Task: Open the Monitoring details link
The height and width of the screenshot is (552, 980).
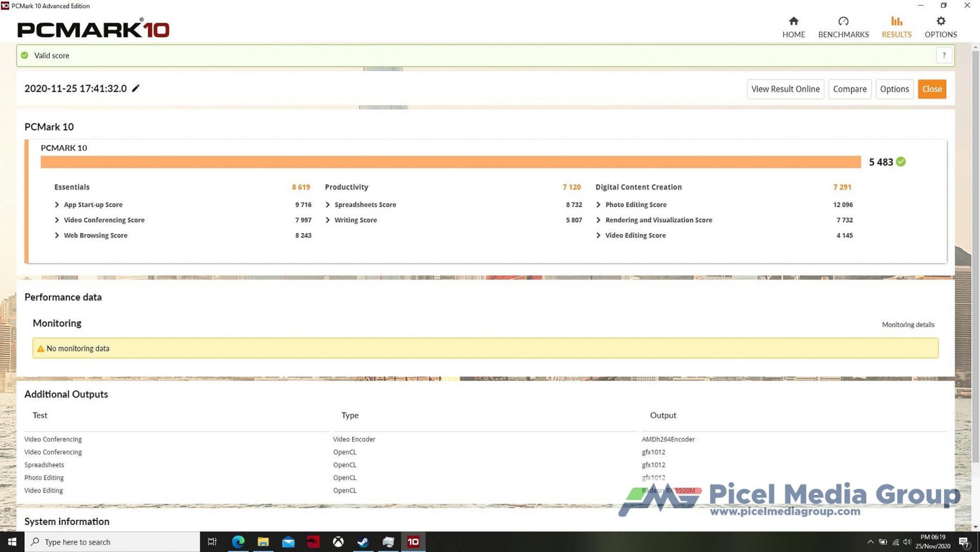Action: [x=908, y=325]
